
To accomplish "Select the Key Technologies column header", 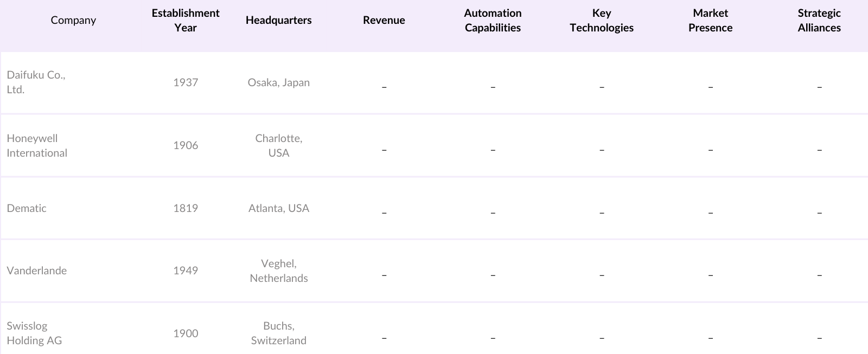I will (602, 20).
